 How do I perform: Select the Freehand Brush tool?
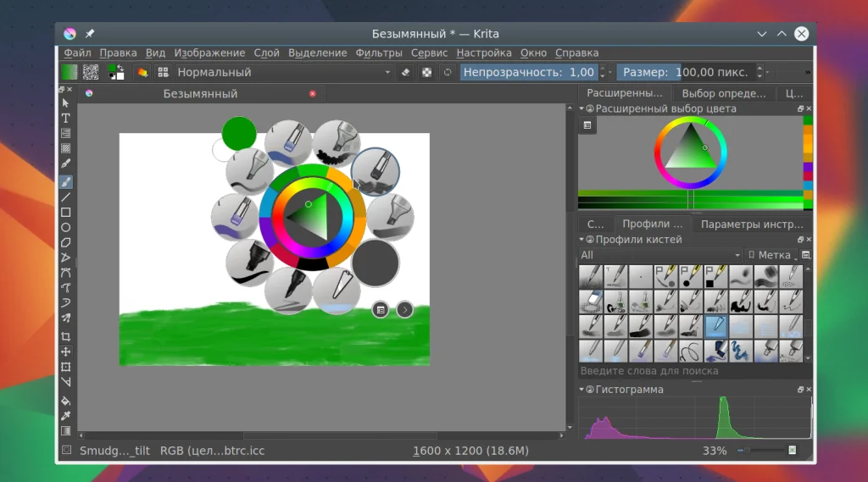[x=65, y=182]
